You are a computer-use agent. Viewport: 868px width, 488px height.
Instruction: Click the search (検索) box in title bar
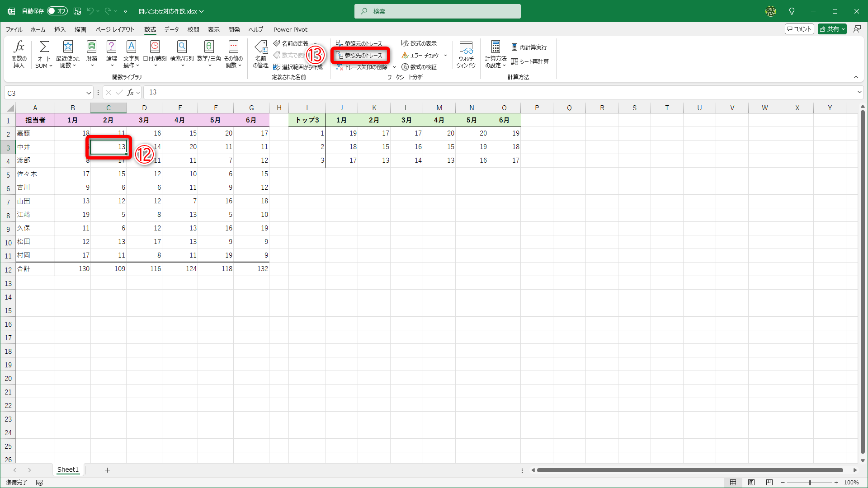(437, 11)
